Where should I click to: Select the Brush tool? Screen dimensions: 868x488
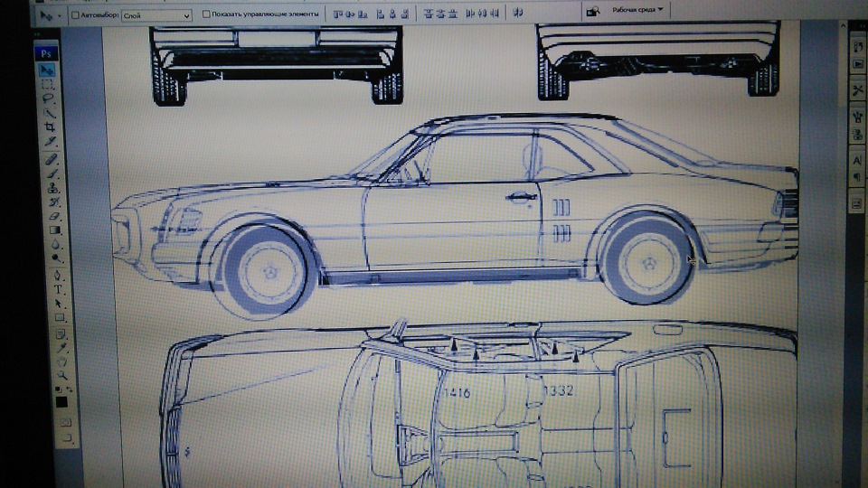(x=52, y=174)
